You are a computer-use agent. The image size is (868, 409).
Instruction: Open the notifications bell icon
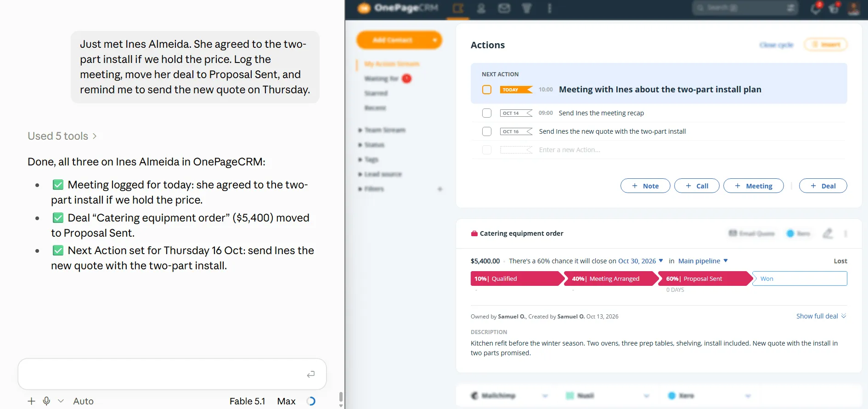816,8
